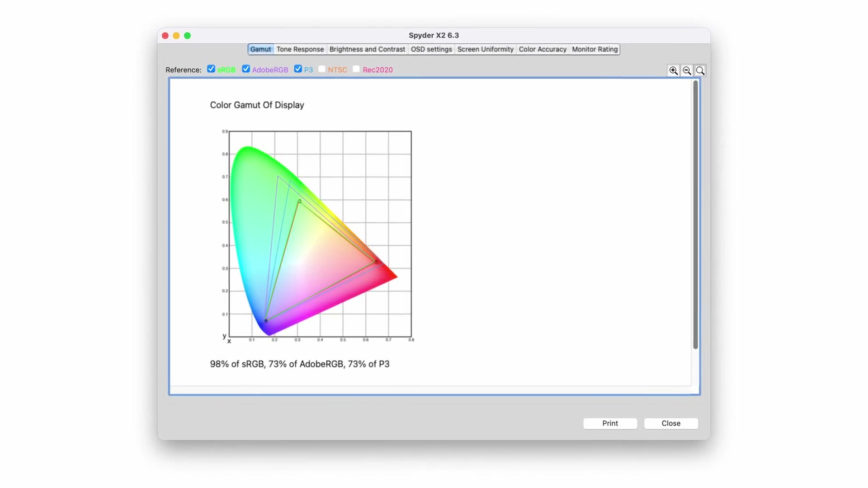Viewport: 868px width, 488px height.
Task: Open the Screen Uniformity tab
Action: [486, 49]
